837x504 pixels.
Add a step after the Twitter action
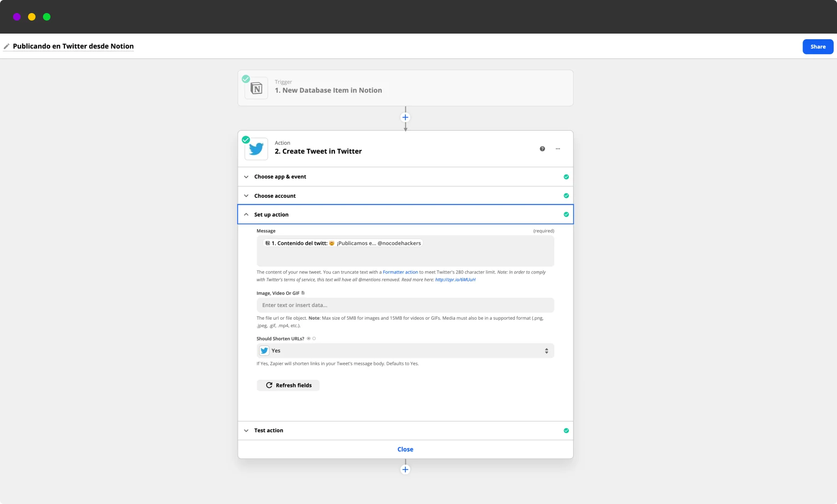click(405, 469)
